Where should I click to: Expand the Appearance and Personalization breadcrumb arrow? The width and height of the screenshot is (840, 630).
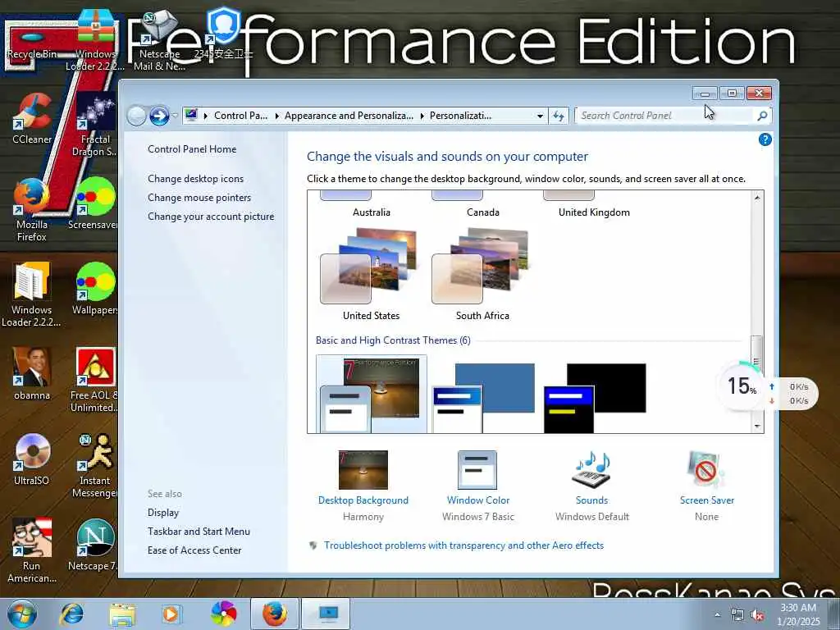[x=422, y=116]
